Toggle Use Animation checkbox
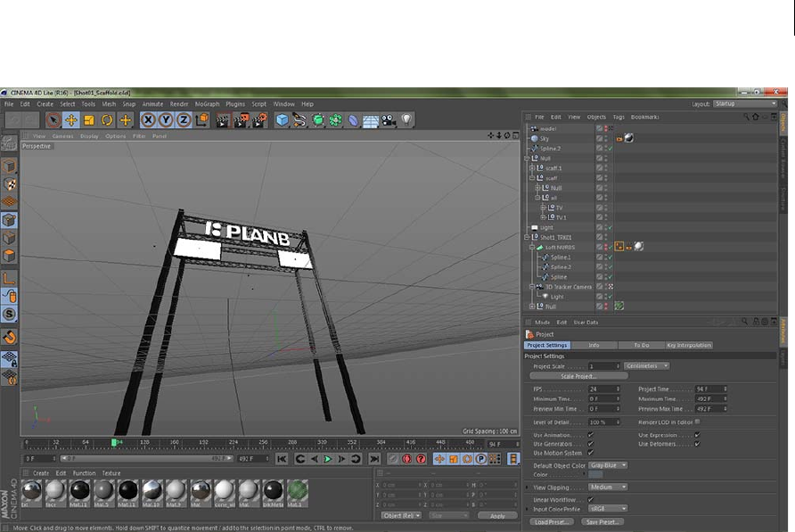795x532 pixels. tap(591, 435)
